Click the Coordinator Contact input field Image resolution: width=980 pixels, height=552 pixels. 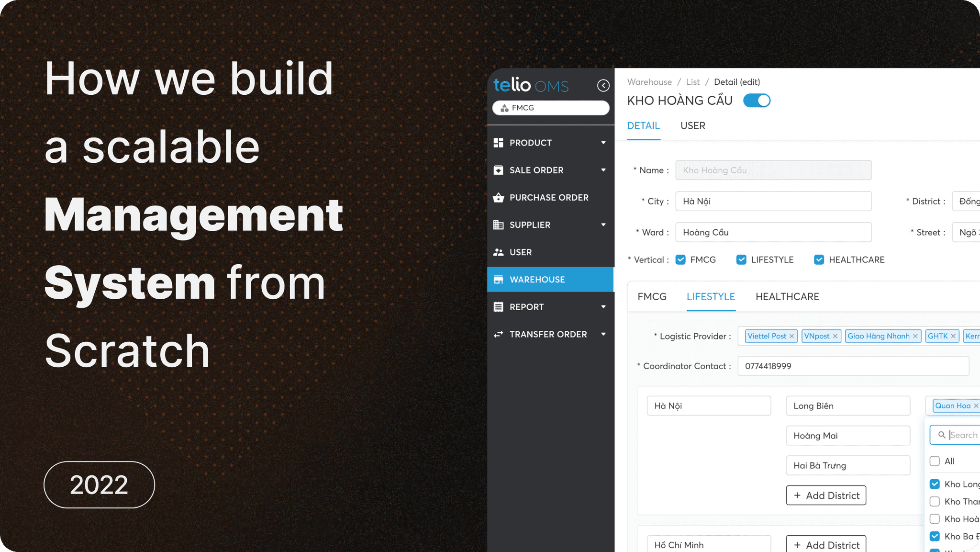point(853,366)
